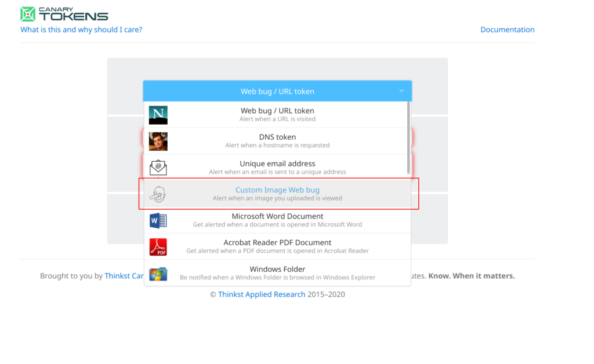Image resolution: width=594 pixels, height=364 pixels.
Task: Follow the Thinkst Applied Research link
Action: click(262, 294)
